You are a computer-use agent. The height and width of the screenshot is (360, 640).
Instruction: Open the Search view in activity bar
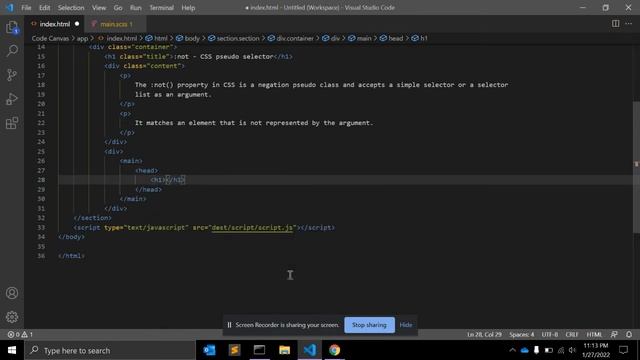pyautogui.click(x=12, y=51)
